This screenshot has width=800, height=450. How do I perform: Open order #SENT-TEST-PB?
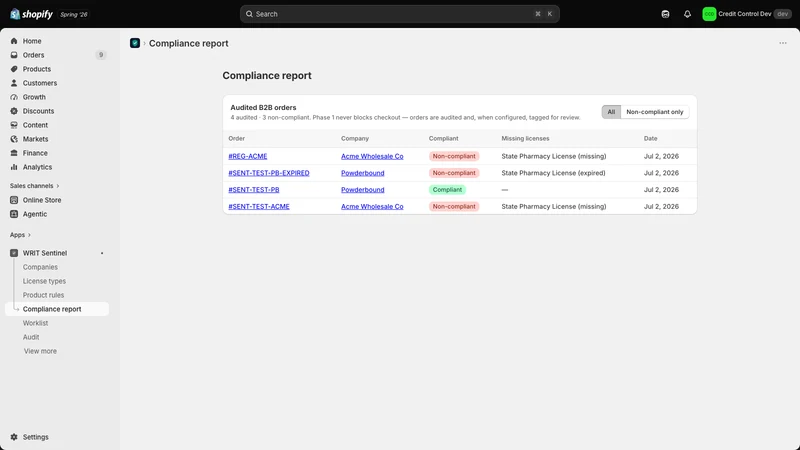(254, 190)
